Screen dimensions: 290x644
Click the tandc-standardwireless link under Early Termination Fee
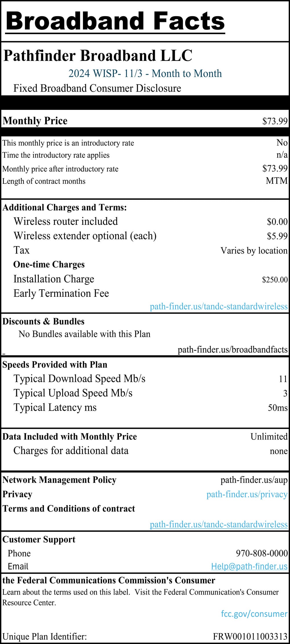218,306
